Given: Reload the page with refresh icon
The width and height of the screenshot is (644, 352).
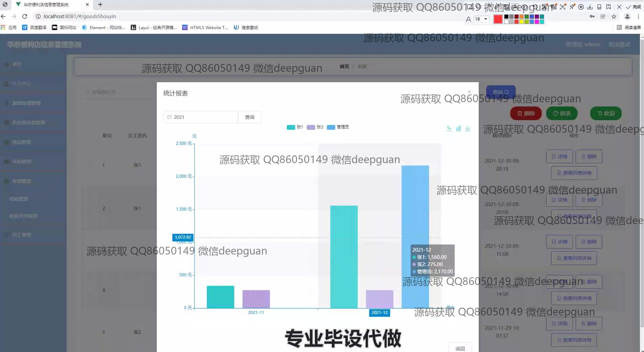Looking at the screenshot, I should 25,16.
